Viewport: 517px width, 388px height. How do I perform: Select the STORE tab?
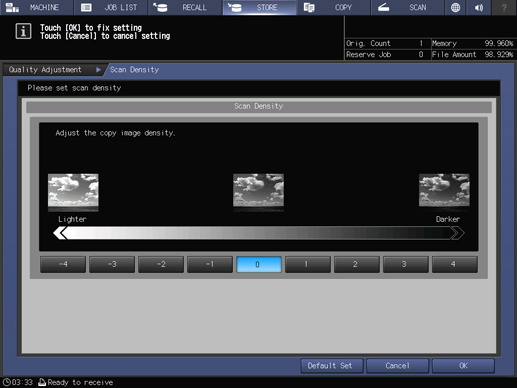[x=259, y=7]
